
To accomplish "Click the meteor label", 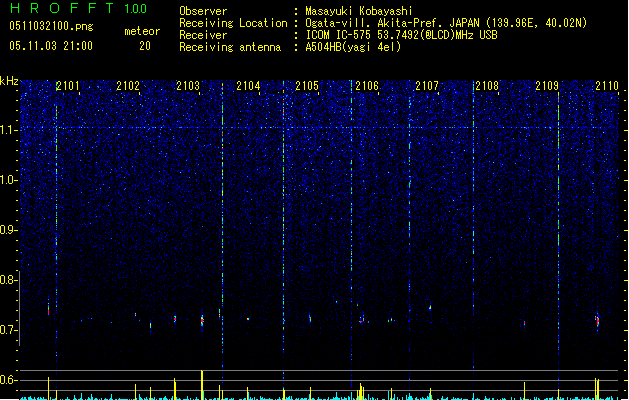I will tap(142, 31).
